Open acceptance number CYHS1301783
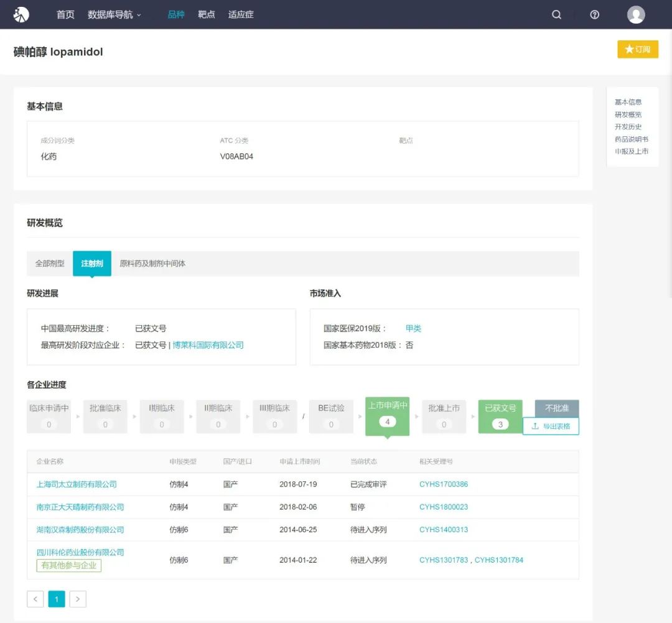Viewport: 672px width, 623px height. click(x=444, y=560)
